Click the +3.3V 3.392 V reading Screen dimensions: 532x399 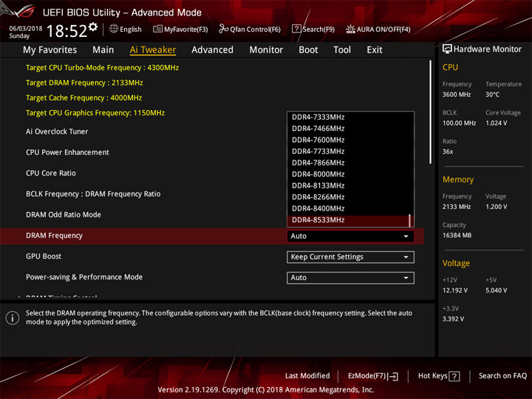(453, 319)
